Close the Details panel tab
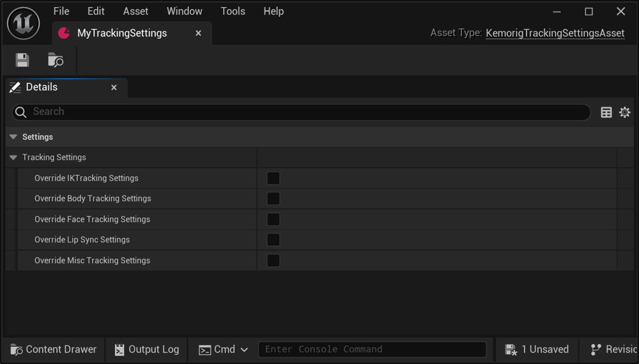Screen dimensions: 639x364 (x=114, y=87)
